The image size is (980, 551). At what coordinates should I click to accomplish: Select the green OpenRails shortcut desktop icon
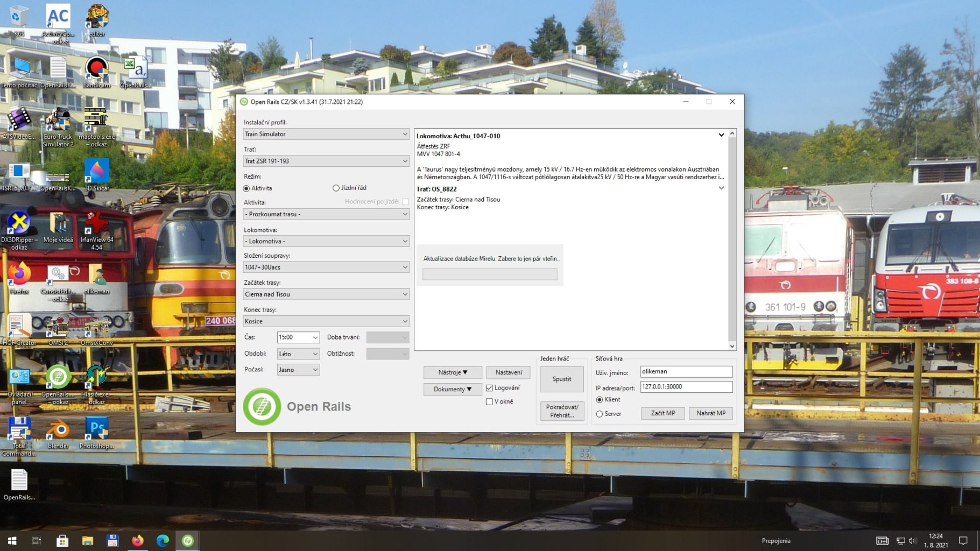58,385
